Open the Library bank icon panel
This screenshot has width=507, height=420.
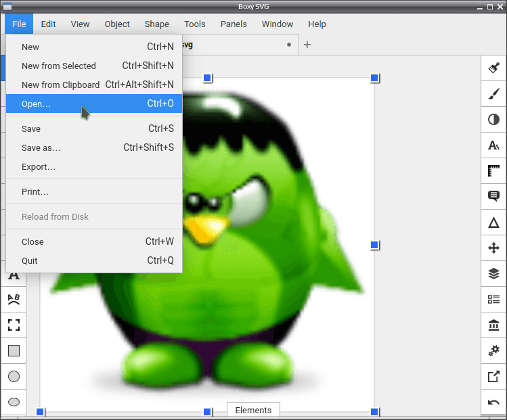pos(493,325)
